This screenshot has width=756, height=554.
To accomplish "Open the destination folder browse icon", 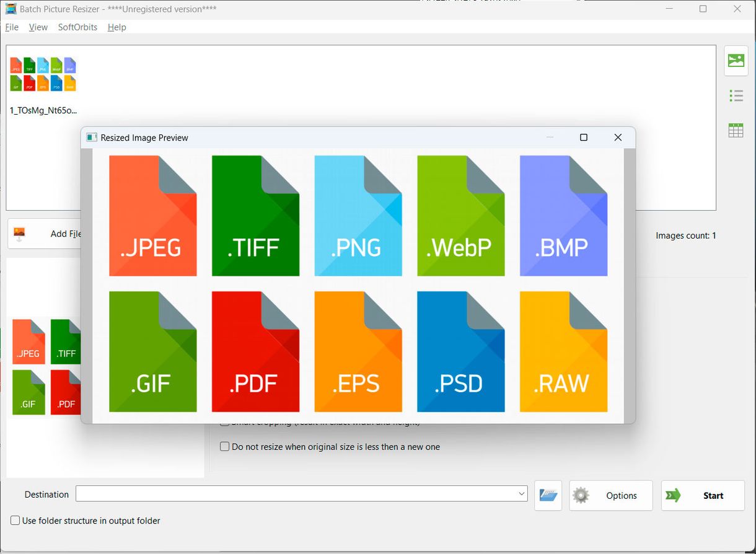I will pyautogui.click(x=548, y=495).
